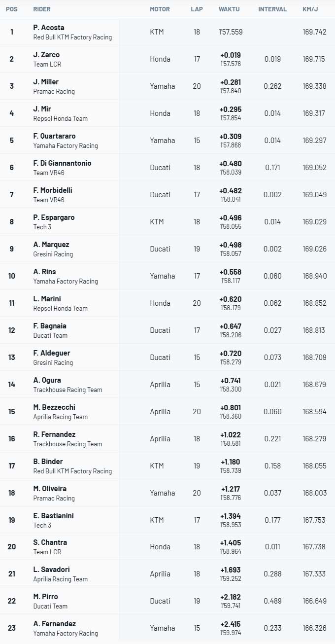Select M. Bezzecchi's row

coord(167,411)
